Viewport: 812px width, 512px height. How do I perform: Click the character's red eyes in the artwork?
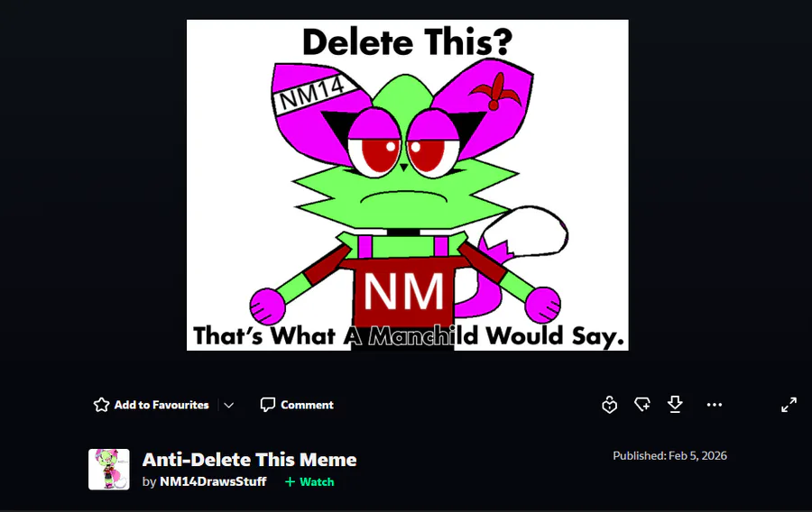[x=404, y=153]
